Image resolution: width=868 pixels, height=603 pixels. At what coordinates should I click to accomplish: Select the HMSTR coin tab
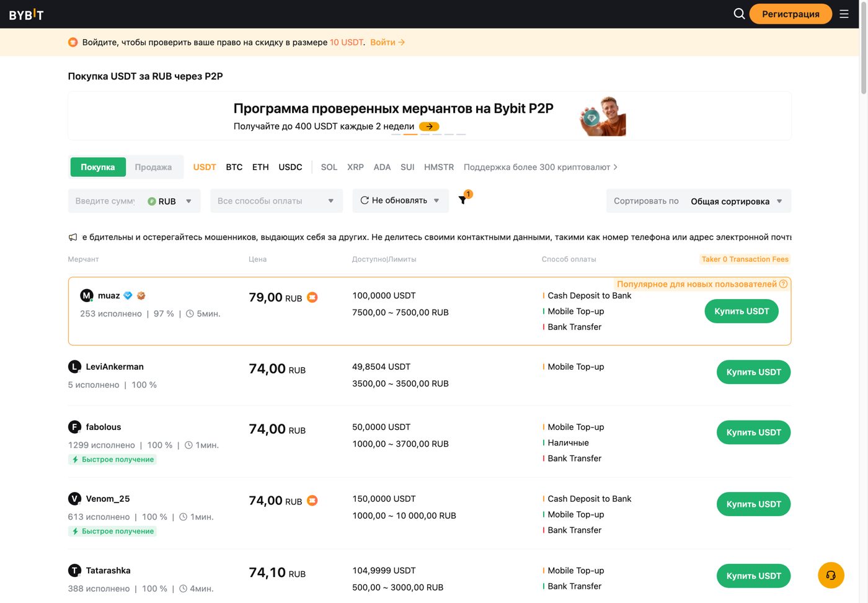click(x=439, y=167)
